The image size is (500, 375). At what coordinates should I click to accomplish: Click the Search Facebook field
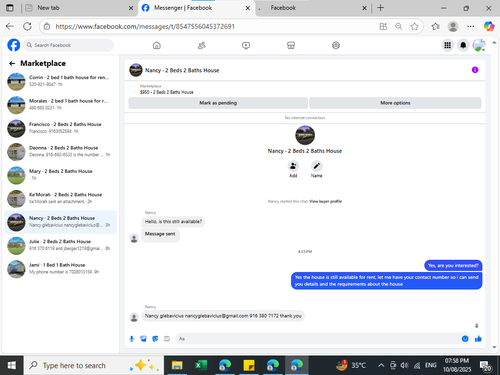pos(68,45)
